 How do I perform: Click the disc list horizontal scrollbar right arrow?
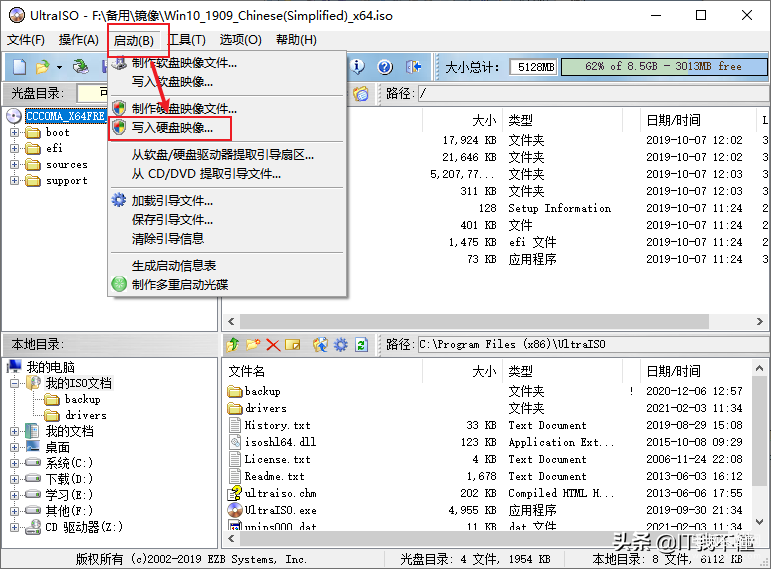click(760, 322)
